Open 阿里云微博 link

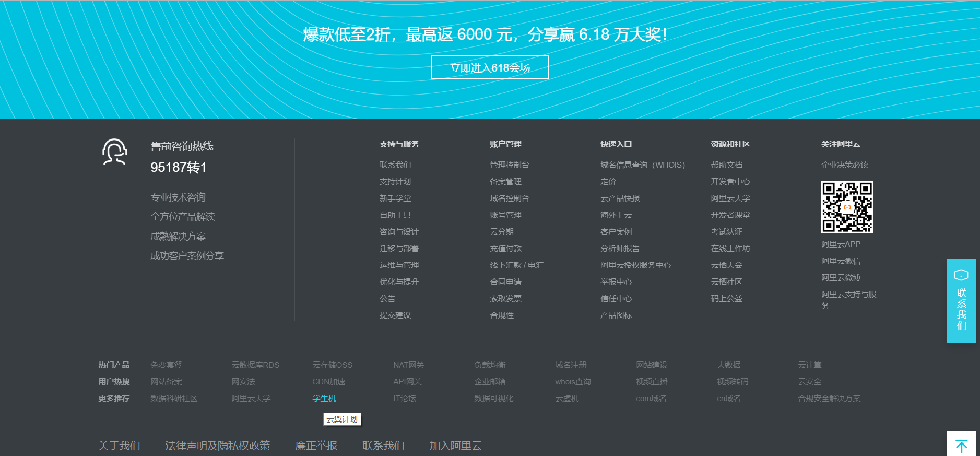click(841, 278)
